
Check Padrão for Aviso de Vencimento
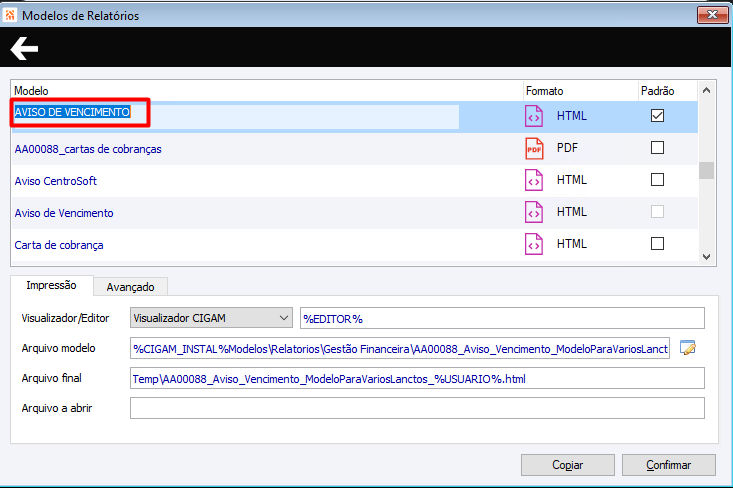(x=657, y=212)
